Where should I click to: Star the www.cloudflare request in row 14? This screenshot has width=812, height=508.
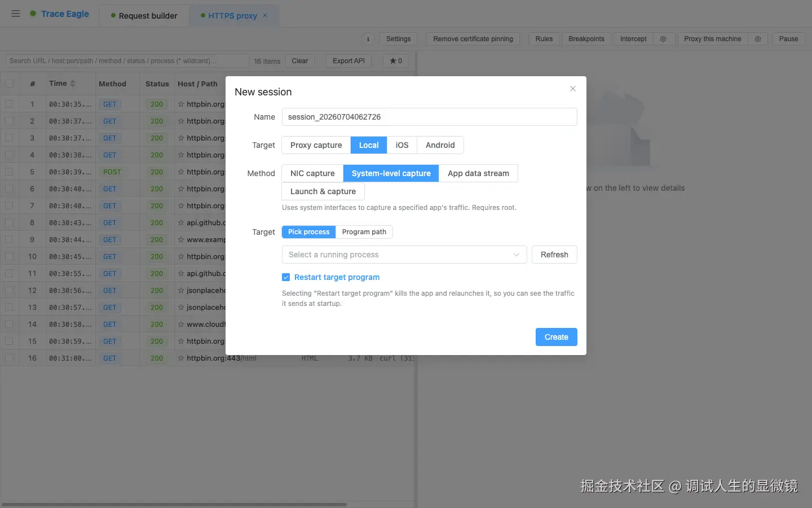(x=181, y=325)
